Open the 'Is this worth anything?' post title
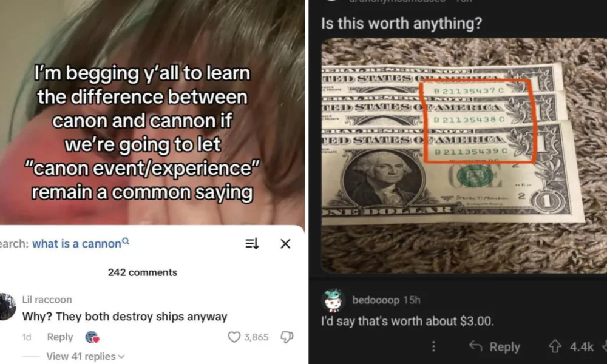This screenshot has width=607, height=364. click(401, 23)
